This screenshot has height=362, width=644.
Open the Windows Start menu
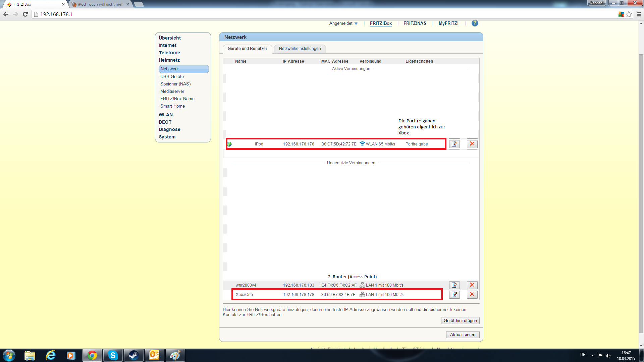click(x=9, y=355)
